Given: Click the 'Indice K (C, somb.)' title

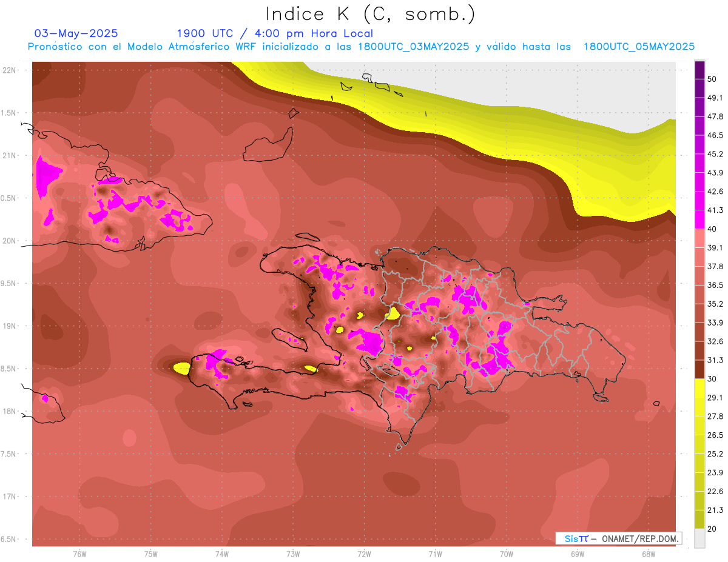Looking at the screenshot, I should (x=370, y=15).
